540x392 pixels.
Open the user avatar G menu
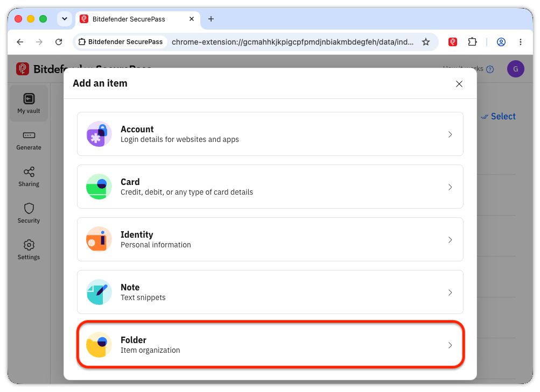click(x=516, y=69)
